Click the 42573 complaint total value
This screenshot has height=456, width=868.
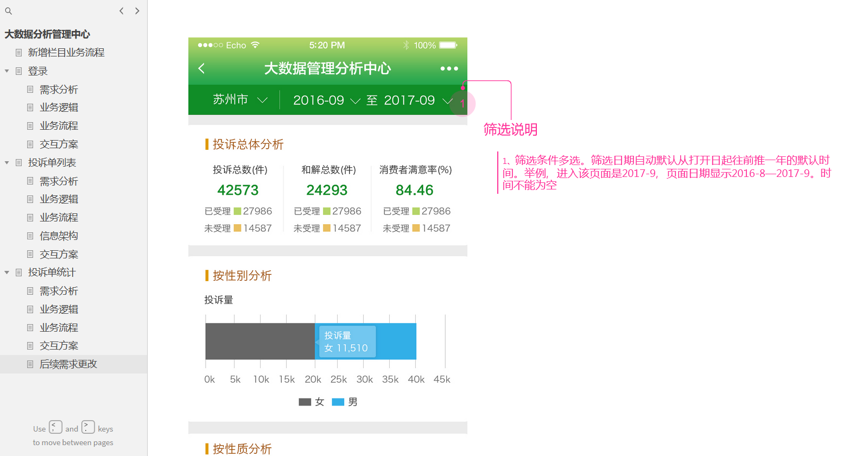click(238, 191)
